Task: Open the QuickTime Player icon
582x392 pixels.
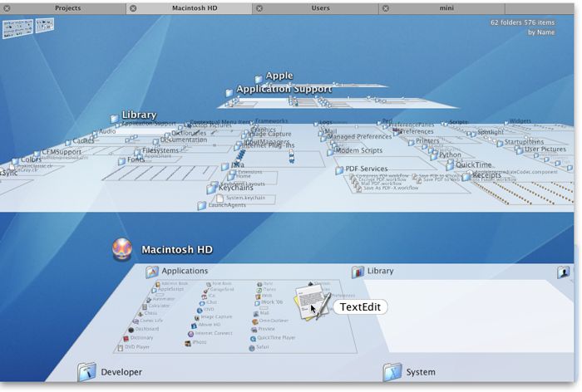Action: [x=252, y=338]
